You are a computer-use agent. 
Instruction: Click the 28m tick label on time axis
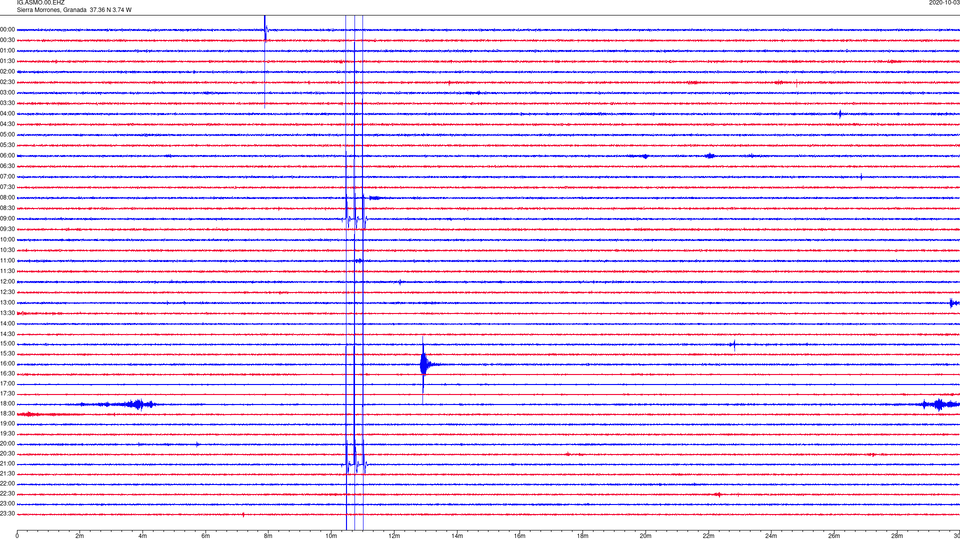click(x=897, y=536)
